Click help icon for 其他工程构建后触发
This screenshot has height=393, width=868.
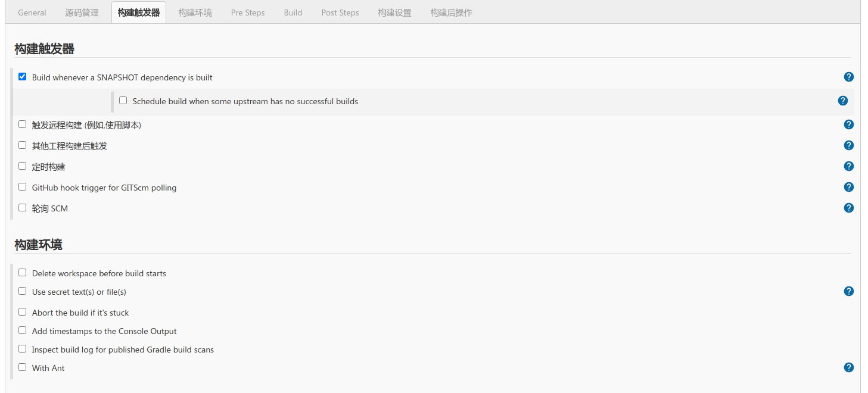[849, 145]
